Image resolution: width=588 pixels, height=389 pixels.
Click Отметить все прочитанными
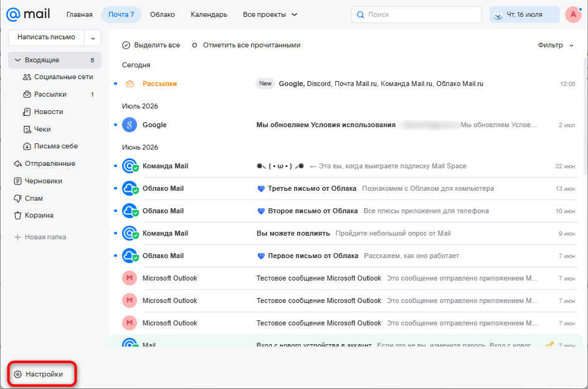click(246, 45)
